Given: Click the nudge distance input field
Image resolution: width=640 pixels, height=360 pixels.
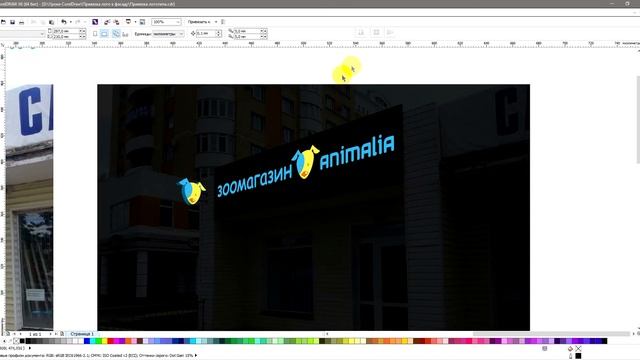Looking at the screenshot, I should tap(206, 33).
